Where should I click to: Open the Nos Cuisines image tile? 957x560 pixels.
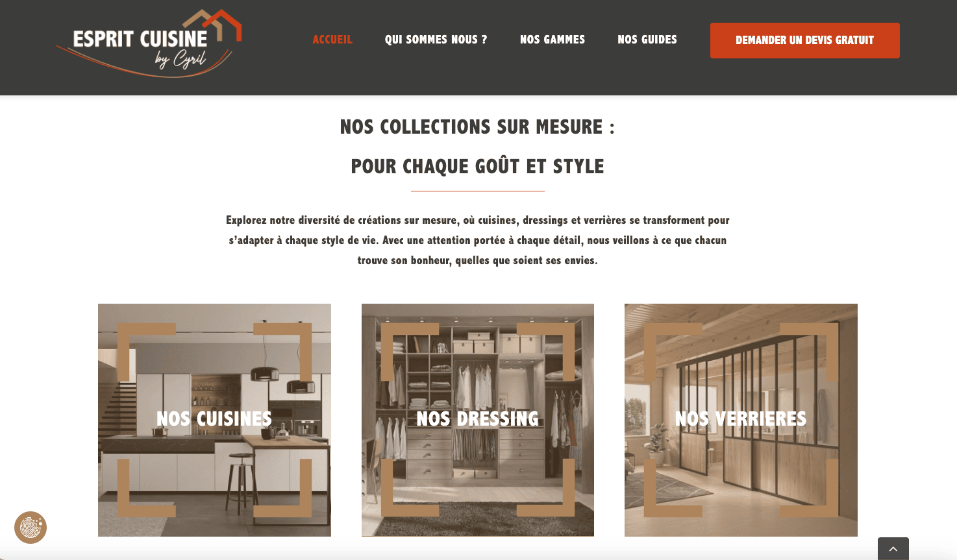(214, 420)
